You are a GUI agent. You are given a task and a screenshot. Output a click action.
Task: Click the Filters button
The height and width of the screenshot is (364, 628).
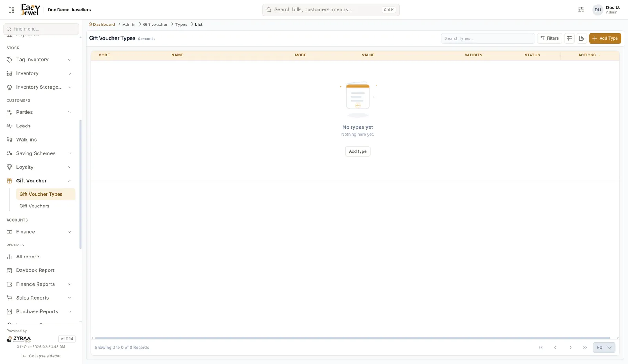pos(549,38)
